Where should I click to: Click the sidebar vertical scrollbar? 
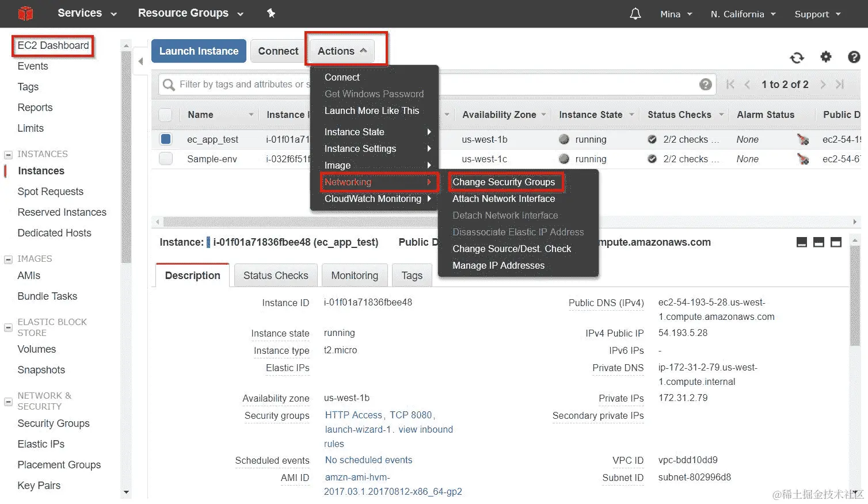[x=126, y=156]
